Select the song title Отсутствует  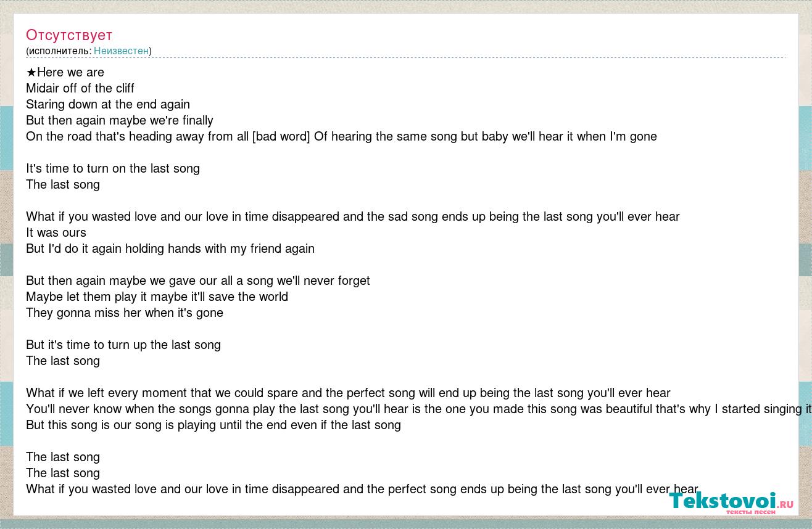69,35
